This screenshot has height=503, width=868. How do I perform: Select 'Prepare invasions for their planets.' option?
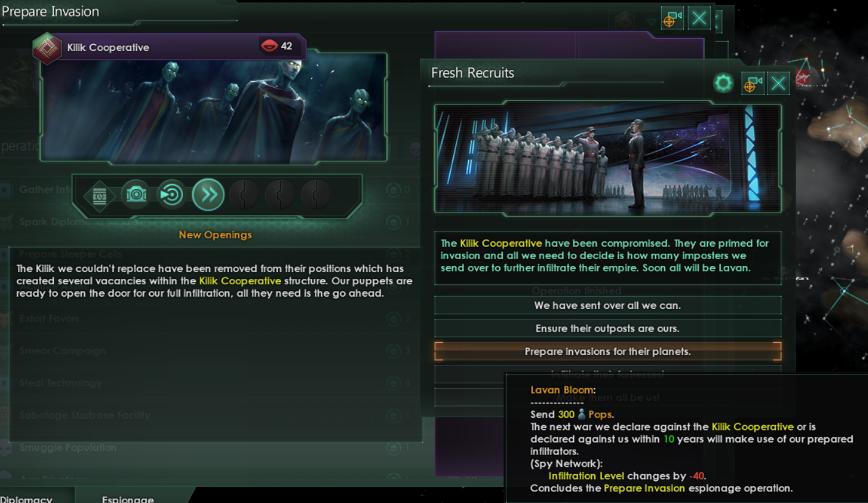coord(608,351)
